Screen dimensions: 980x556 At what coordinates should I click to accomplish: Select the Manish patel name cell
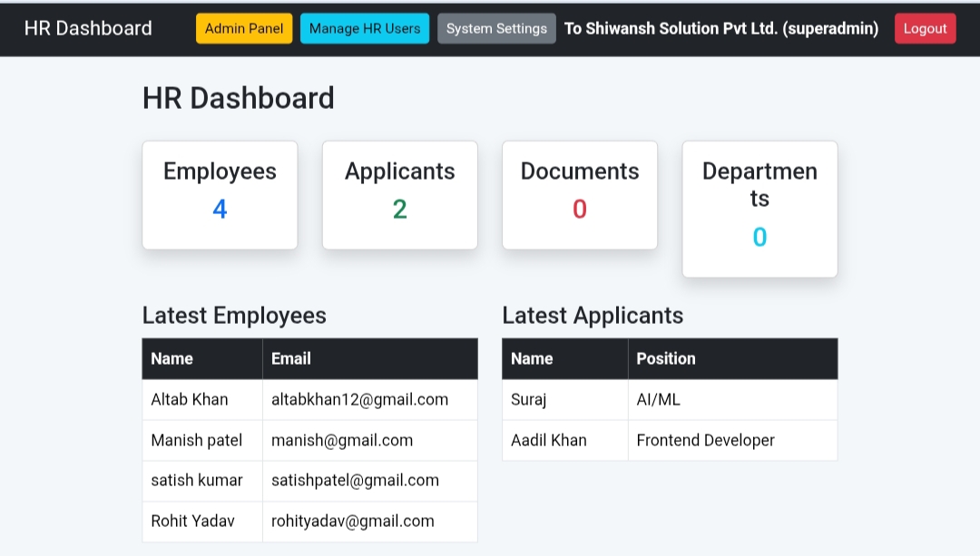202,440
